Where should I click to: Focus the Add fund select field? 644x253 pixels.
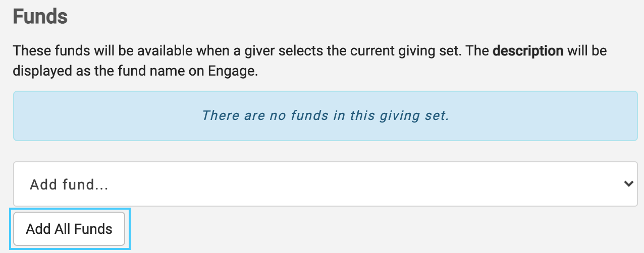coord(325,184)
